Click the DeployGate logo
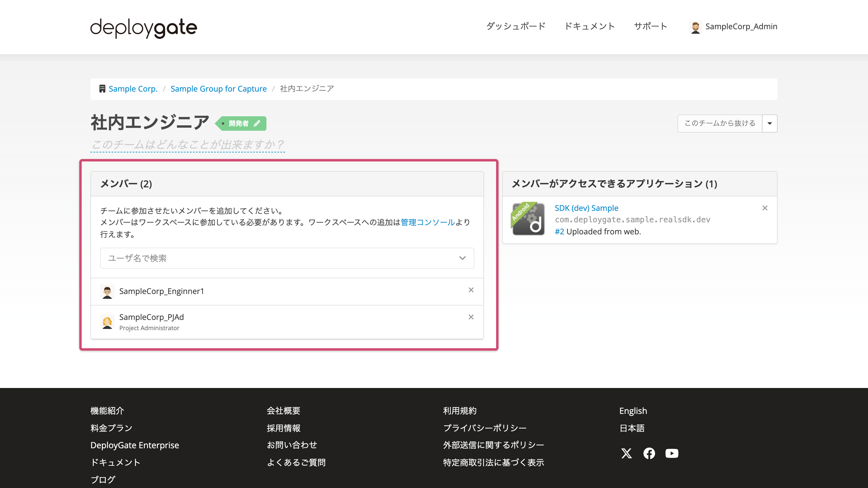Screen dimensions: 868x488 click(143, 28)
